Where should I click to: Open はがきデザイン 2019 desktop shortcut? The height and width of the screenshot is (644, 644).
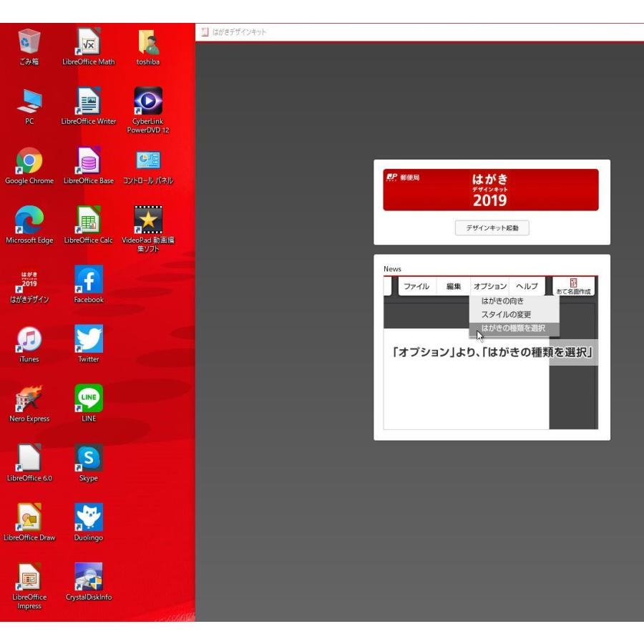point(29,280)
